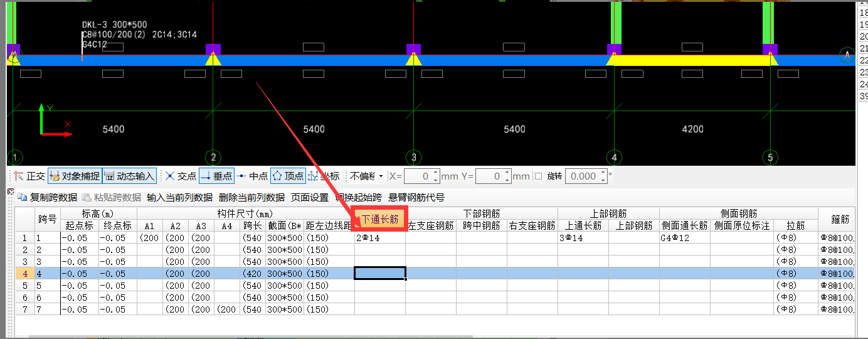The image size is (868, 339).
Task: Click axis bubble number 3
Action: point(413,157)
